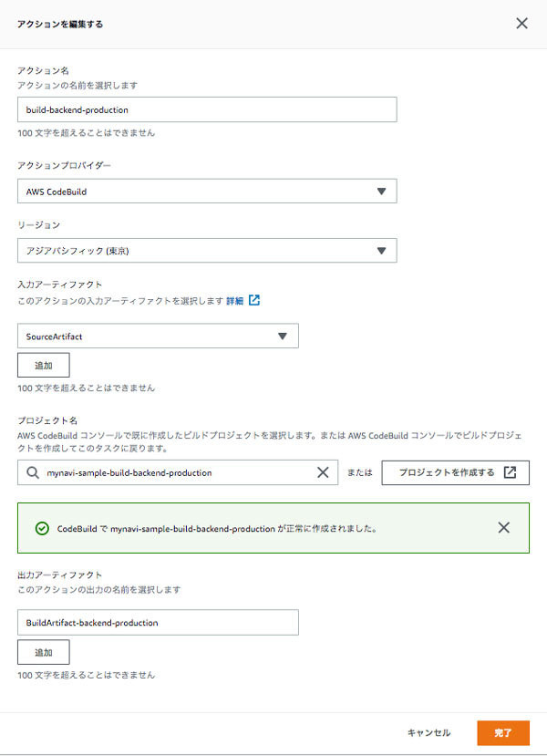Click 追加 under the output artifact field
This screenshot has height=756, width=547.
tap(44, 652)
